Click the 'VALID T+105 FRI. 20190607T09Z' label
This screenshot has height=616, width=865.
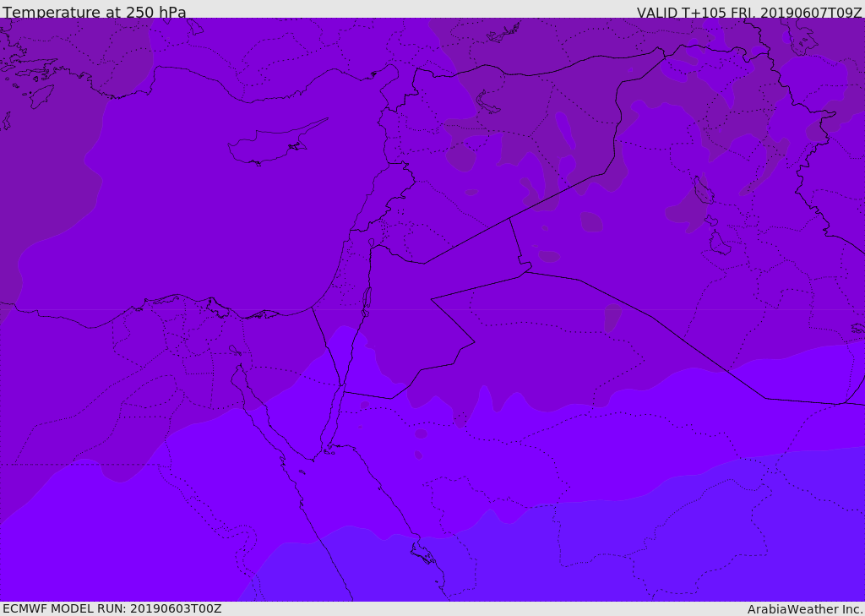pos(749,12)
